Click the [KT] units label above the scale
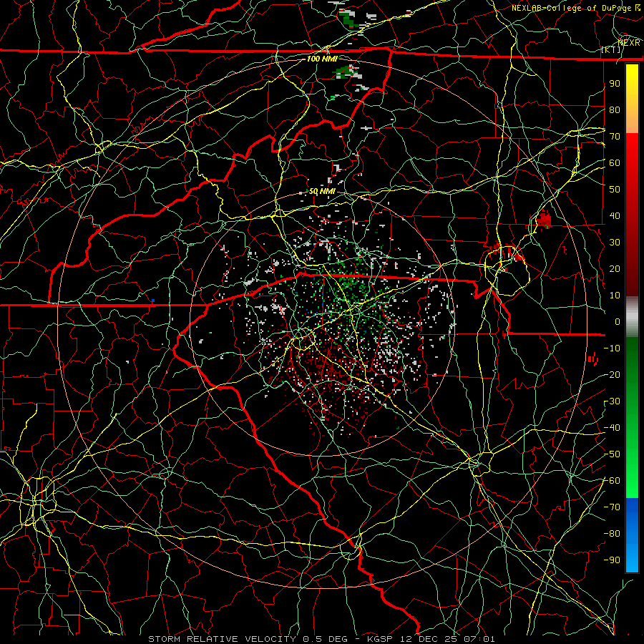The width and height of the screenshot is (644, 644). pyautogui.click(x=610, y=49)
